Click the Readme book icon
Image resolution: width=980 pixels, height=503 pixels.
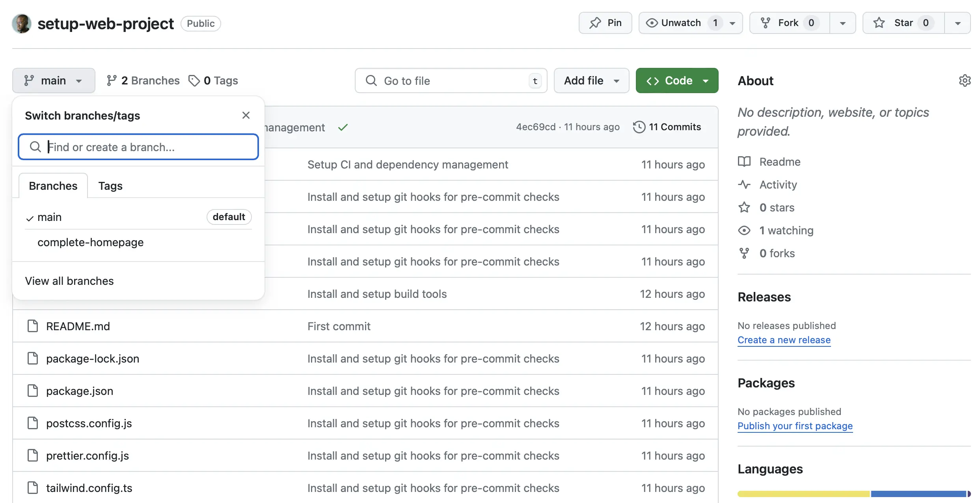pos(744,162)
